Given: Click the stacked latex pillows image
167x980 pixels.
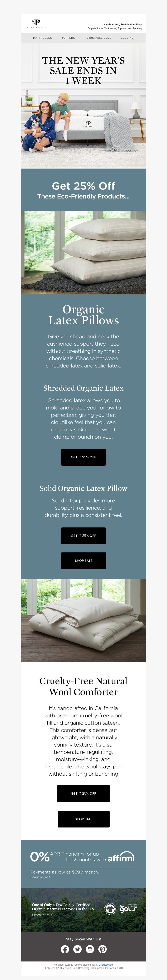Looking at the screenshot, I should (x=83, y=253).
